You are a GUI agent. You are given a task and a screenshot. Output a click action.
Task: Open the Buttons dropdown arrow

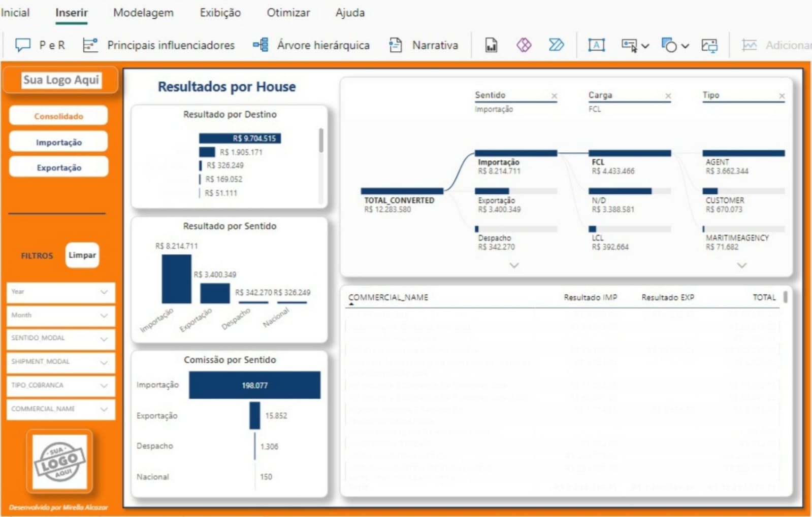[x=645, y=46]
